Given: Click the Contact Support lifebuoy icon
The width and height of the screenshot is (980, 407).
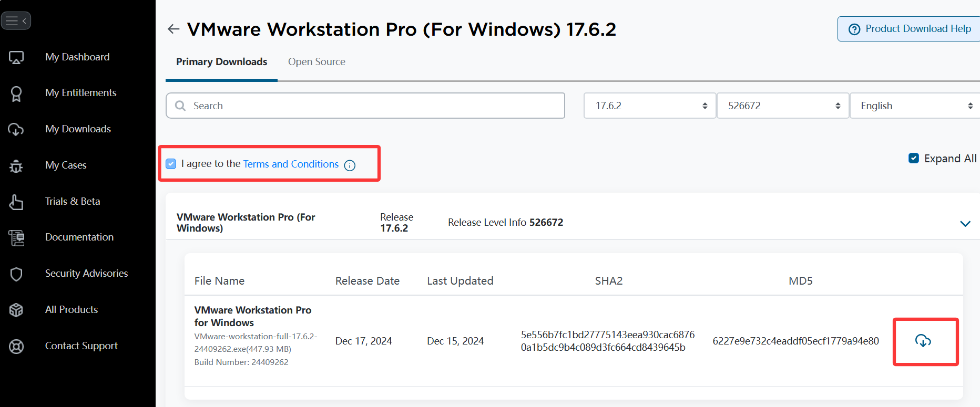Looking at the screenshot, I should tap(16, 347).
